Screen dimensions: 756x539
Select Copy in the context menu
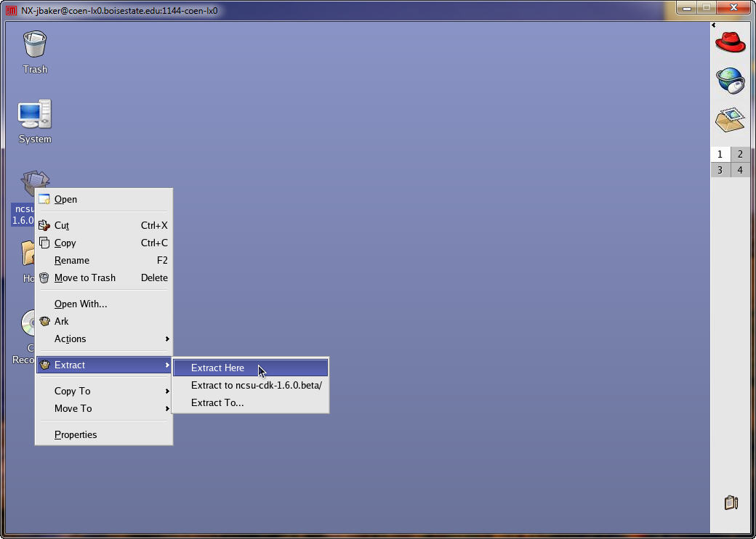(x=104, y=243)
